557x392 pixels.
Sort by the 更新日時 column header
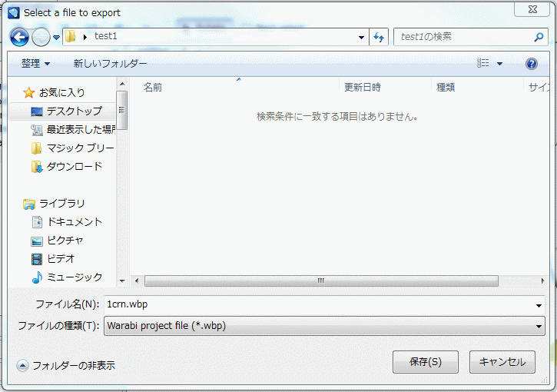(363, 88)
